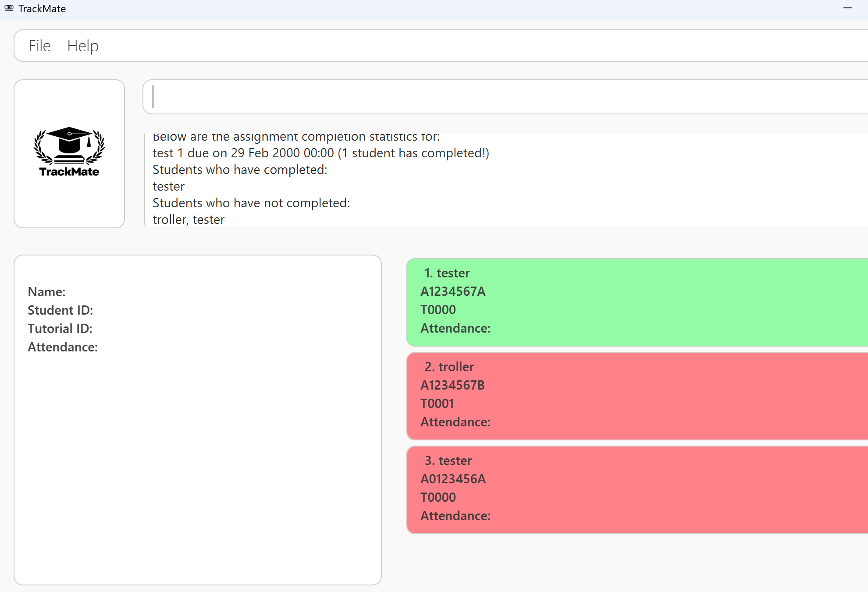Click student ID A1234567A
This screenshot has width=868, height=592.
point(453,291)
